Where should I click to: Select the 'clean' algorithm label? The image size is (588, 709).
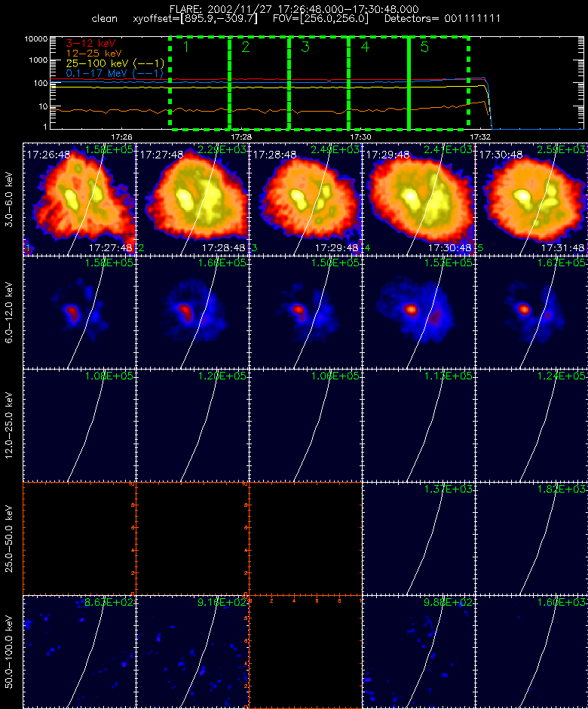[x=104, y=19]
